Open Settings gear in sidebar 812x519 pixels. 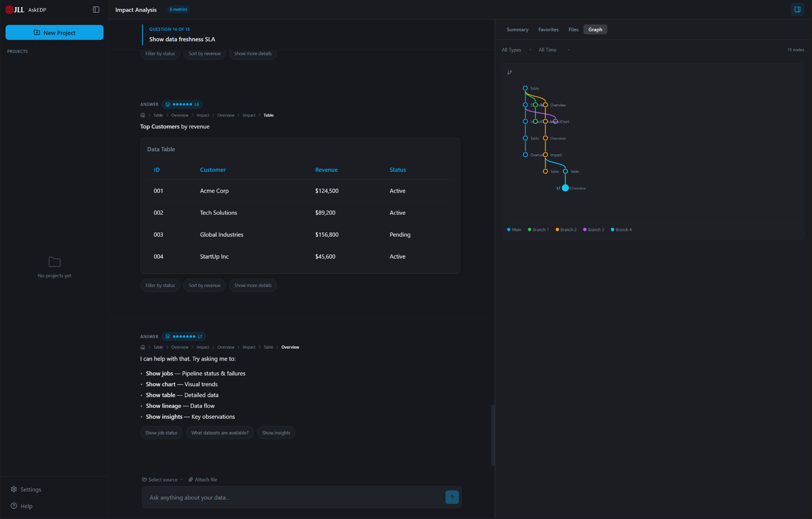click(26, 489)
